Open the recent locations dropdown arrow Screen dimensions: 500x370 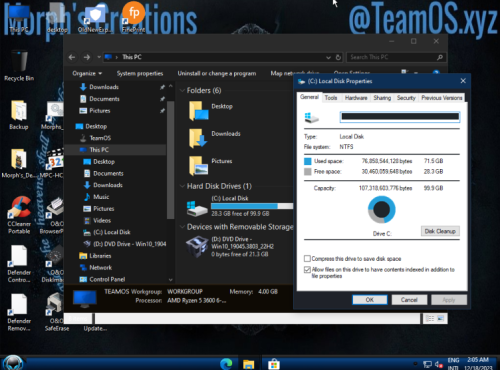tap(99, 57)
